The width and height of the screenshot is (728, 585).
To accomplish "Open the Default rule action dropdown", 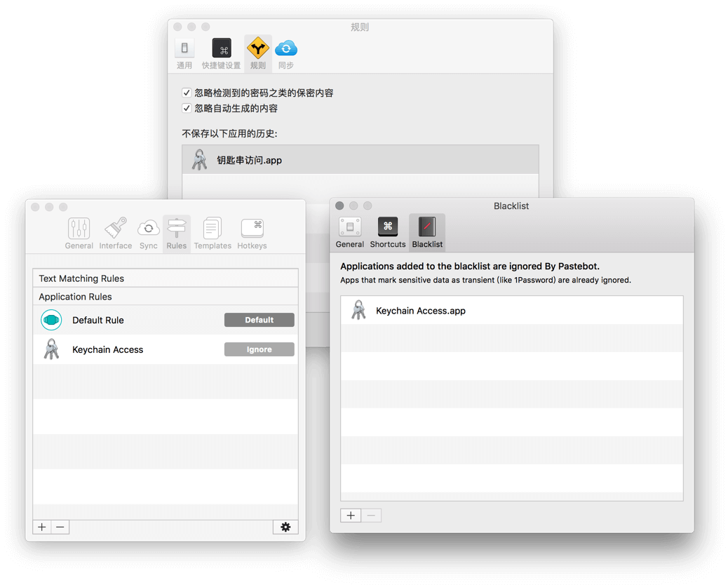I will pyautogui.click(x=259, y=320).
